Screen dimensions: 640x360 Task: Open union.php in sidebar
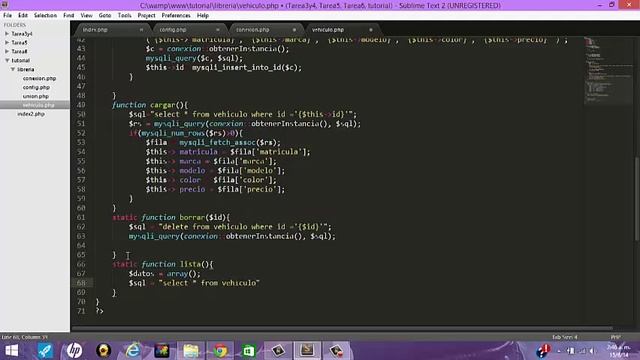pos(36,96)
